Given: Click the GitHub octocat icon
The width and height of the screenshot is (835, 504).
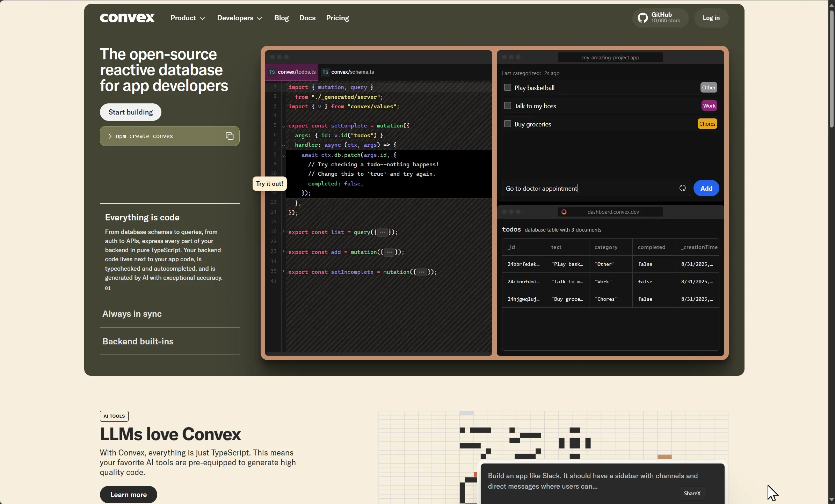Looking at the screenshot, I should click(642, 18).
